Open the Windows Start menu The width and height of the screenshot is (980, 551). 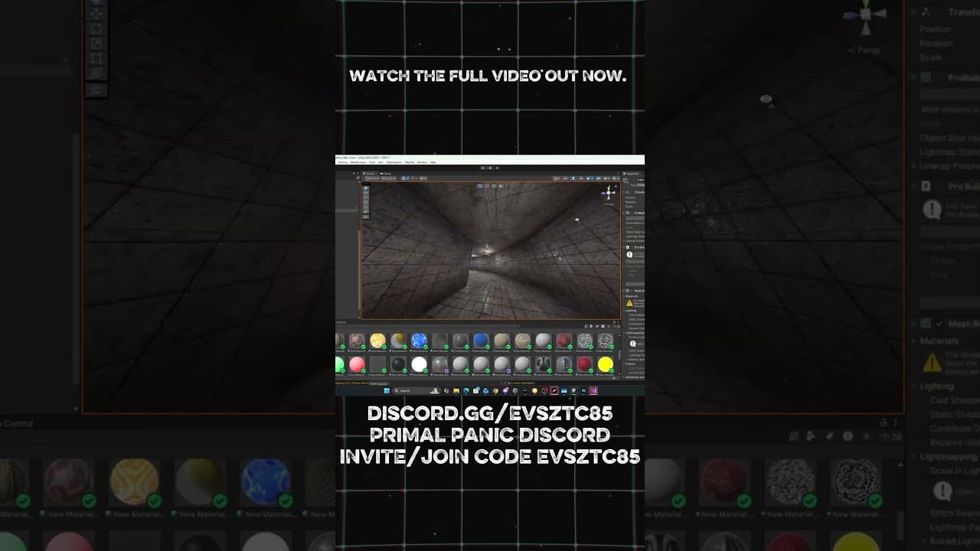[387, 391]
